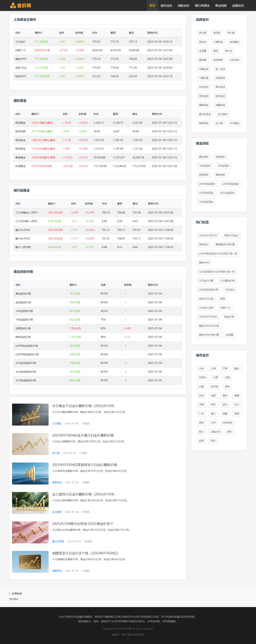Click the 星光达珠宝 category link under article
This screenshot has height=644, width=256.
[58, 541]
